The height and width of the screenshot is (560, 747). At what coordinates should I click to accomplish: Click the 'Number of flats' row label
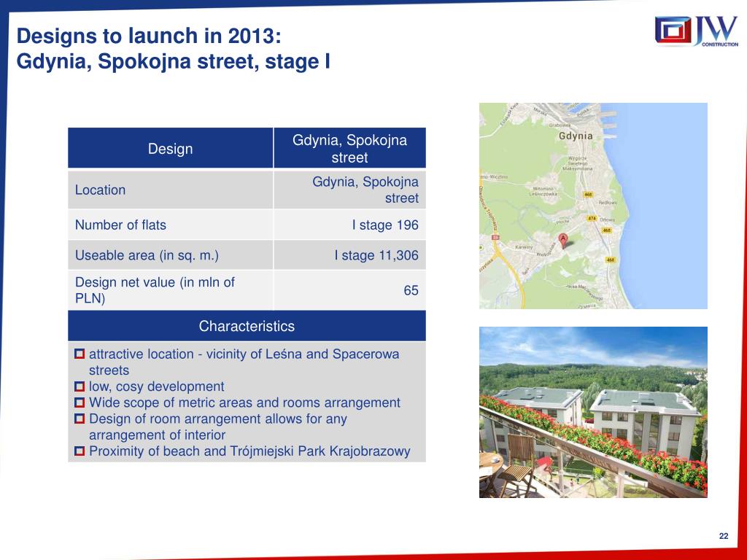[120, 225]
